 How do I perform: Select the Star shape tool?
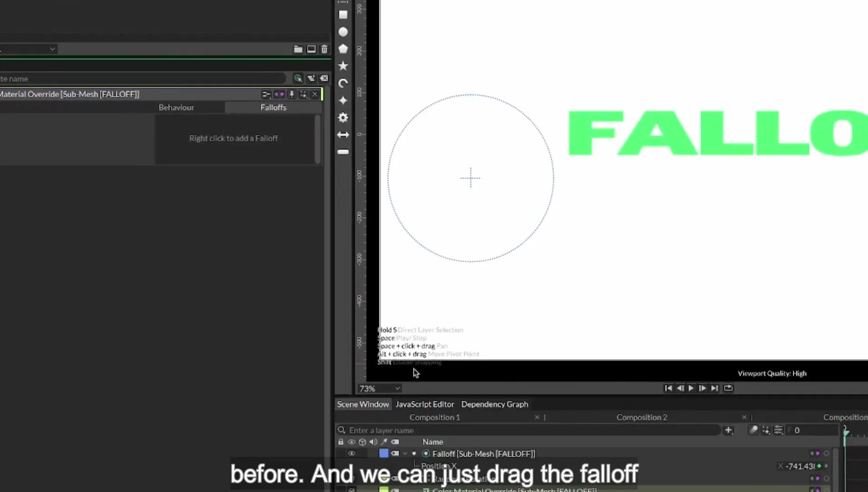click(x=343, y=66)
